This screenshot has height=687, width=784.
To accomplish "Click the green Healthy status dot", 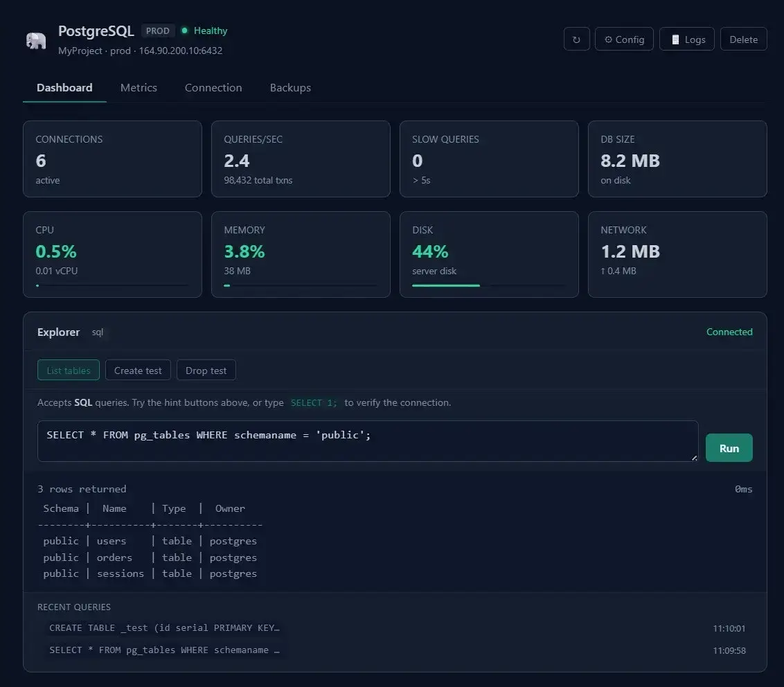I will point(184,30).
